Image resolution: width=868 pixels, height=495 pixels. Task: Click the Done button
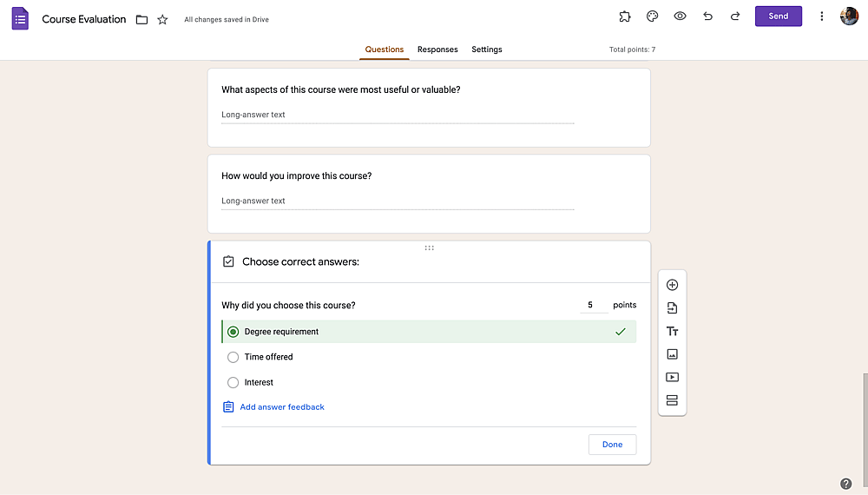612,445
